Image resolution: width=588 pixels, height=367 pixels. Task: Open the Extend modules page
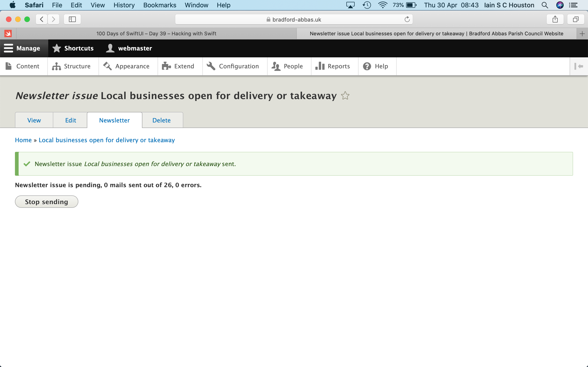tap(179, 66)
